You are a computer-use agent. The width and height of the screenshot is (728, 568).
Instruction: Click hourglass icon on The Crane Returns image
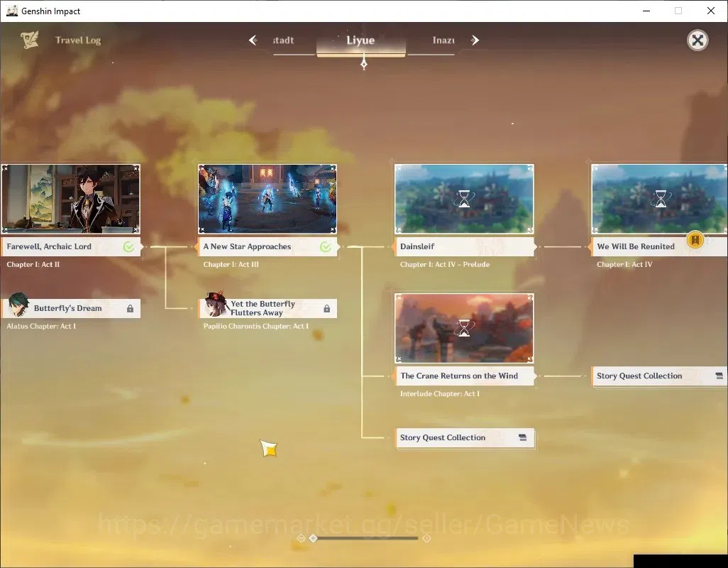(464, 328)
